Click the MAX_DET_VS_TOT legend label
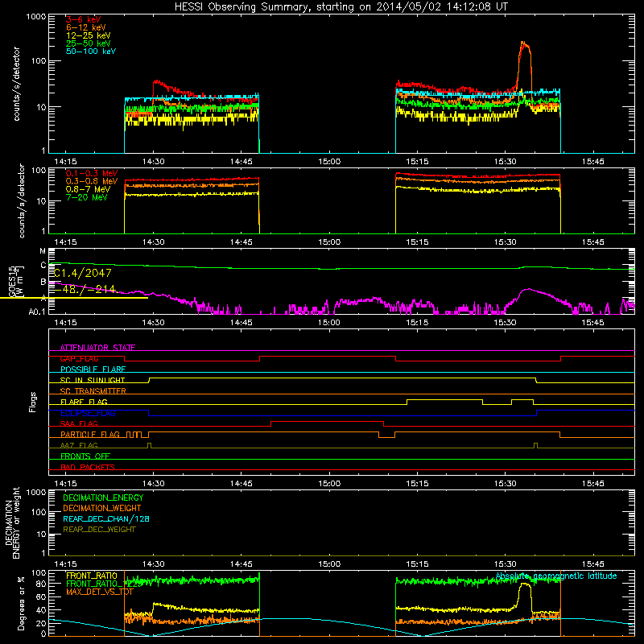The image size is (644, 644). tap(100, 592)
